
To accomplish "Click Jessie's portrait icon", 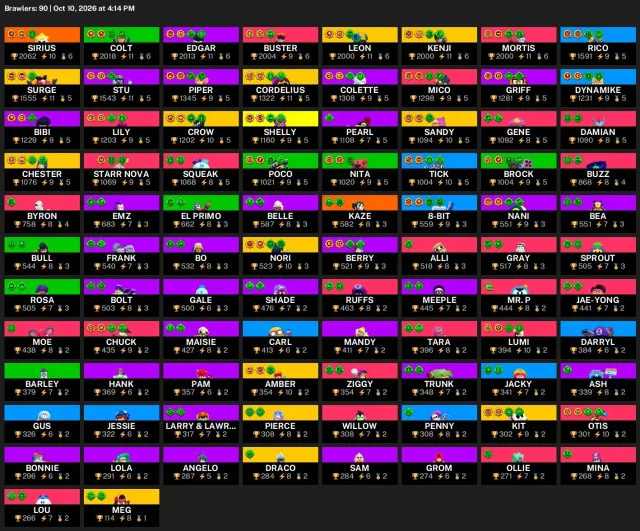I will [122, 415].
